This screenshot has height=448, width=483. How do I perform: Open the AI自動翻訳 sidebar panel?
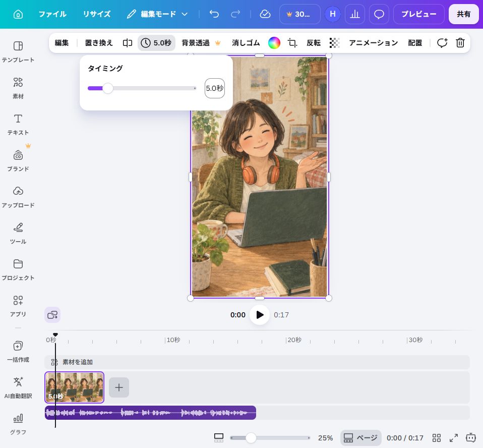click(18, 387)
